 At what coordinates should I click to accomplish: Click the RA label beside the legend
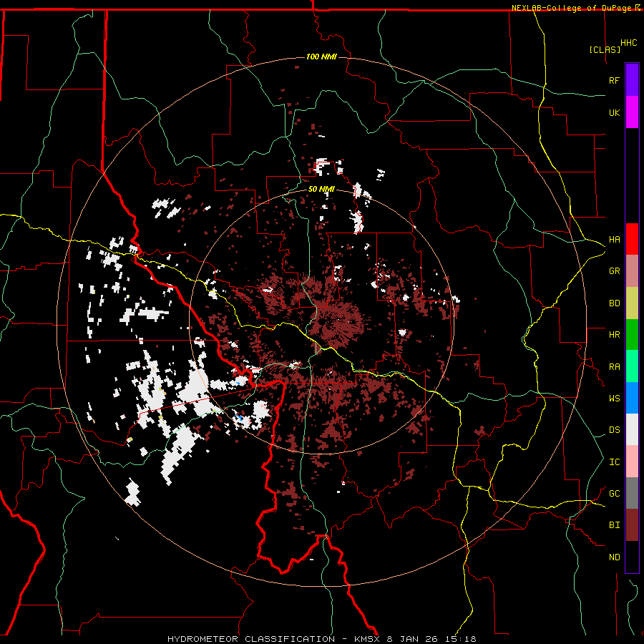click(615, 367)
